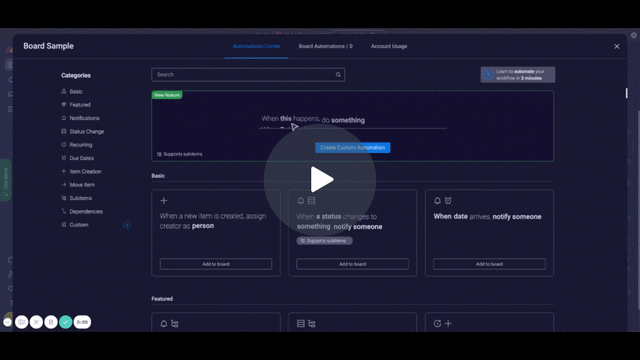Select the Basic category
640x360 pixels.
click(x=76, y=91)
